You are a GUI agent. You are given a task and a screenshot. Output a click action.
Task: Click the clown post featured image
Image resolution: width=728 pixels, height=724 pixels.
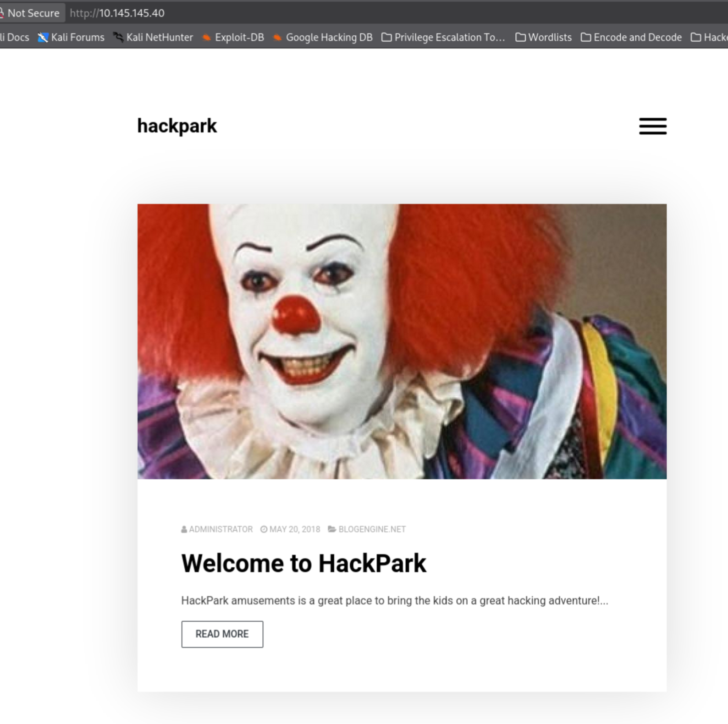point(402,341)
